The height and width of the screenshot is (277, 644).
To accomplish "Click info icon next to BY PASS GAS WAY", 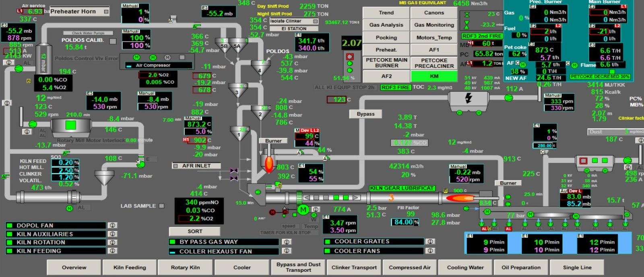I will click(x=286, y=242).
